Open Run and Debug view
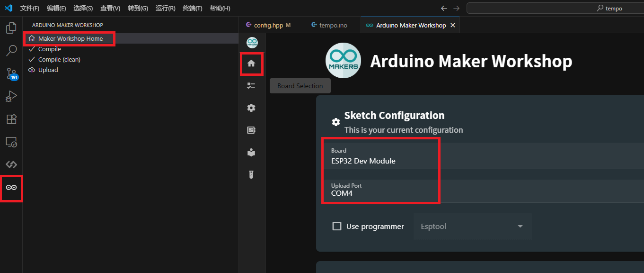The width and height of the screenshot is (644, 273). (x=11, y=96)
